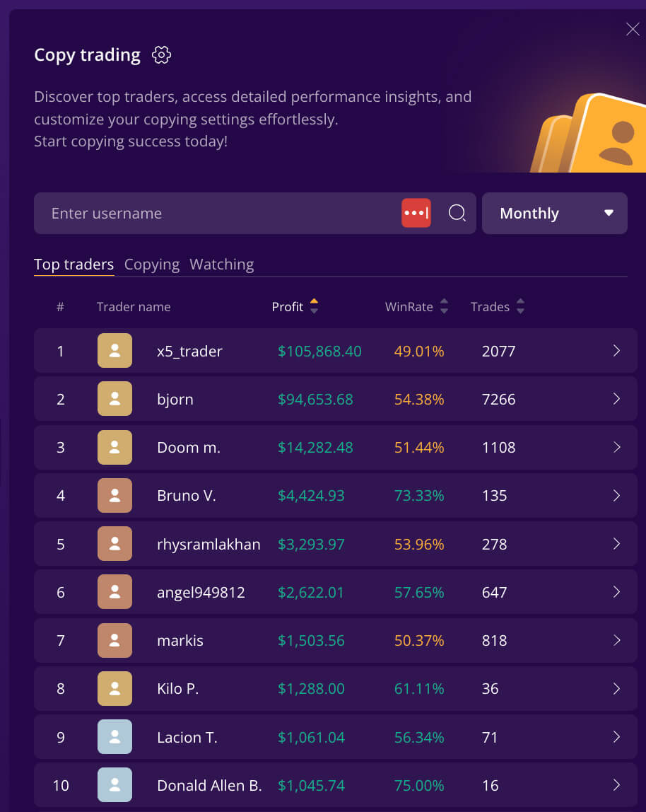Open the Monthly period dropdown
This screenshot has width=646, height=812.
554,213
